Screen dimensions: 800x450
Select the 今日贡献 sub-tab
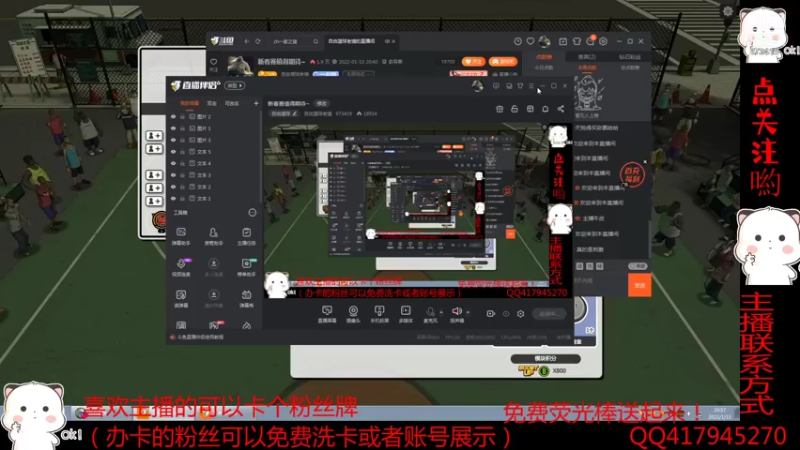click(544, 68)
